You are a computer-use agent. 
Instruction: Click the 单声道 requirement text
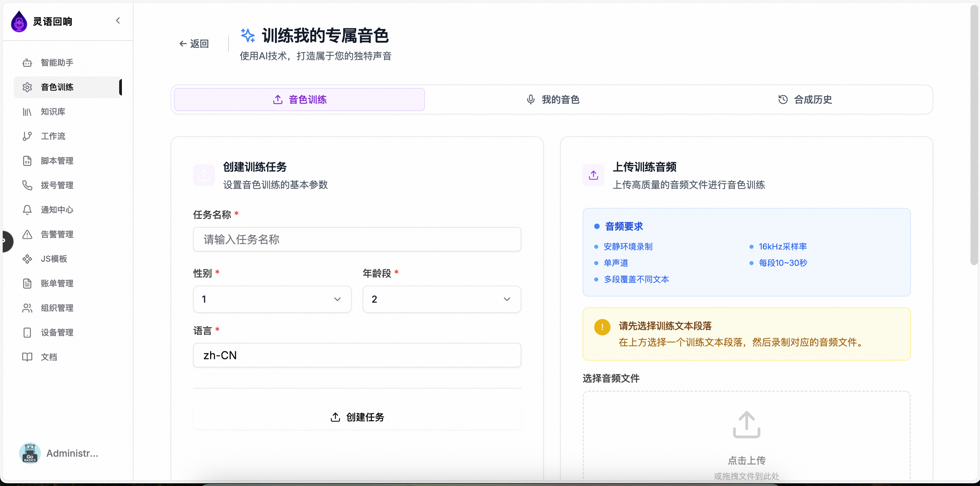point(616,263)
